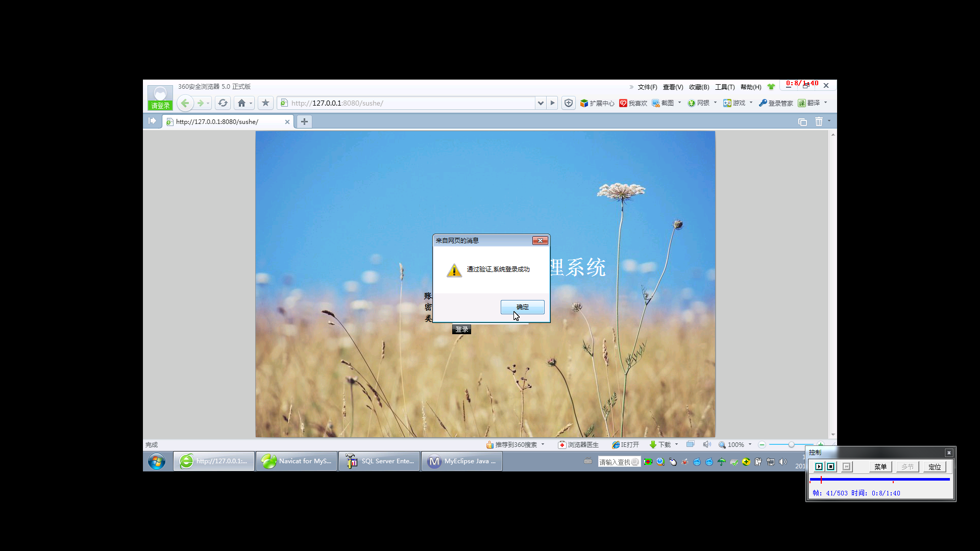This screenshot has width=980, height=551.
Task: Click the status bar window icon
Action: 691,444
